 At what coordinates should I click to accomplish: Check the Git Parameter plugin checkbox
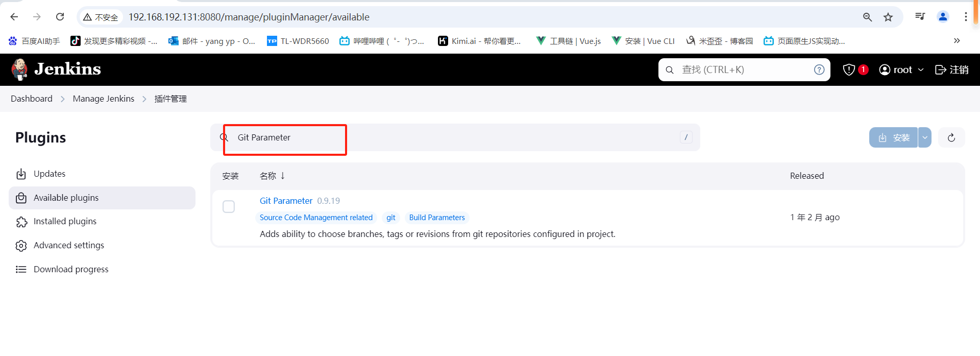click(229, 206)
